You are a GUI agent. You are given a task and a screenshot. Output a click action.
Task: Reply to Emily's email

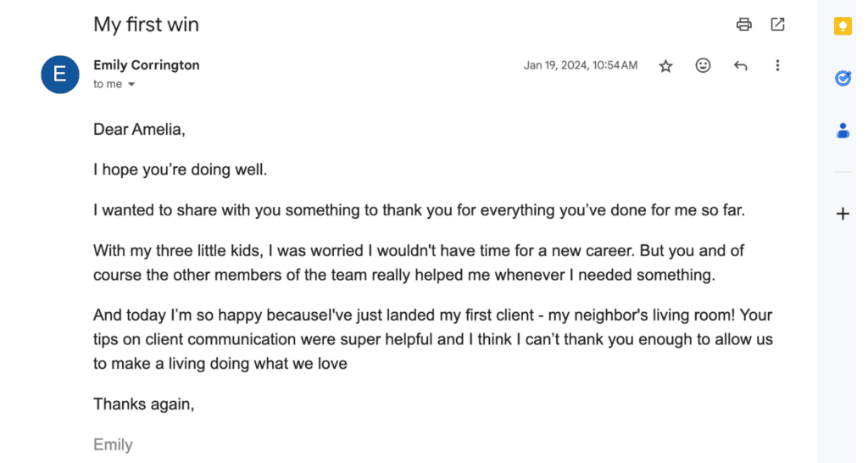pos(740,66)
